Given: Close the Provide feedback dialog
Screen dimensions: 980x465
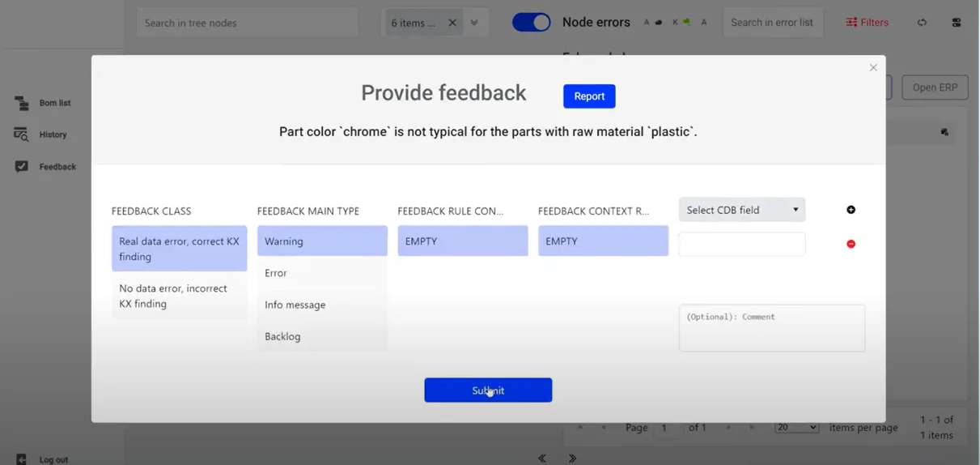Looking at the screenshot, I should coord(873,67).
